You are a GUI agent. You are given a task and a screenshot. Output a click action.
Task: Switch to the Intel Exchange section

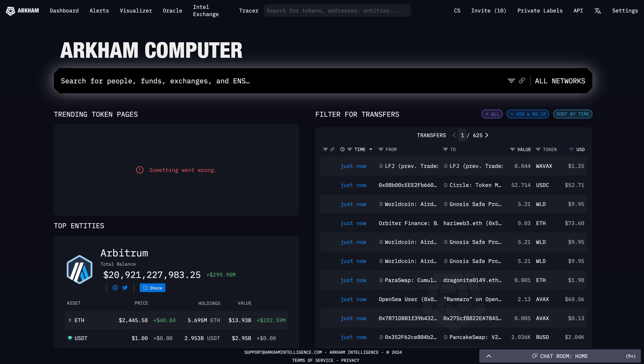coord(205,11)
